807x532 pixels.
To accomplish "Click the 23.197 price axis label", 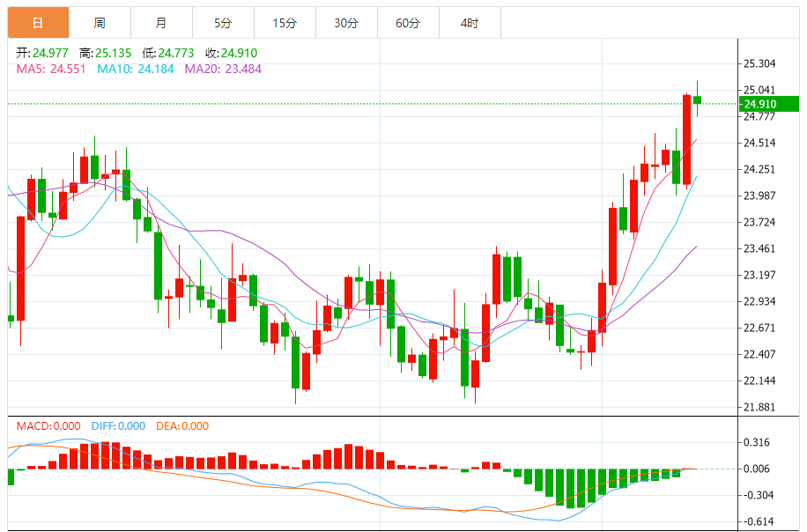I will click(759, 275).
